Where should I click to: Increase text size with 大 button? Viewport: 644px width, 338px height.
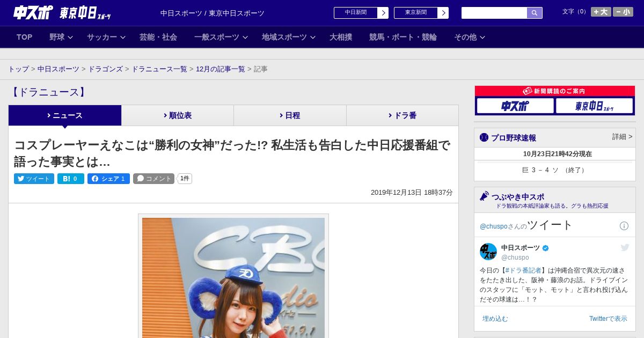coord(601,12)
